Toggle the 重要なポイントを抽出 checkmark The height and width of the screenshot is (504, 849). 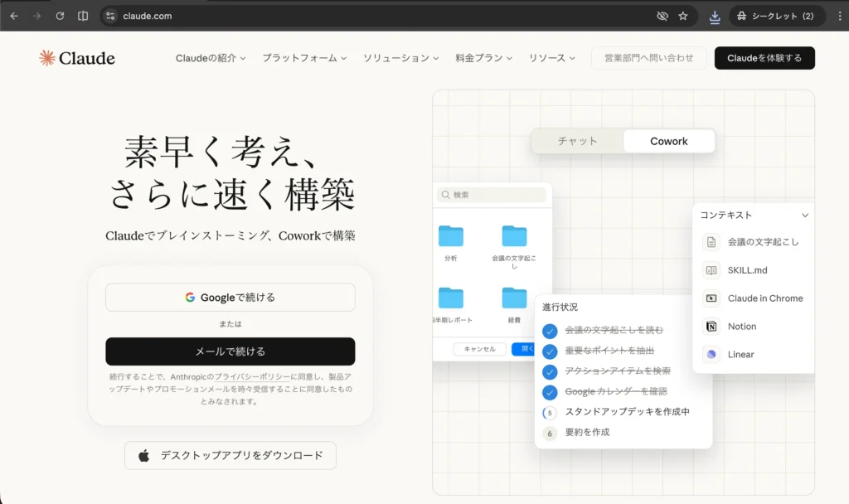point(549,351)
